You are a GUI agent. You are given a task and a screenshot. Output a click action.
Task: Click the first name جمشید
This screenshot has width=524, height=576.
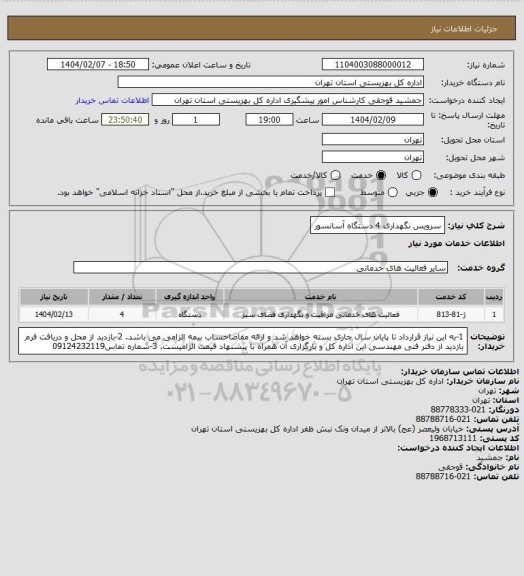(x=489, y=458)
